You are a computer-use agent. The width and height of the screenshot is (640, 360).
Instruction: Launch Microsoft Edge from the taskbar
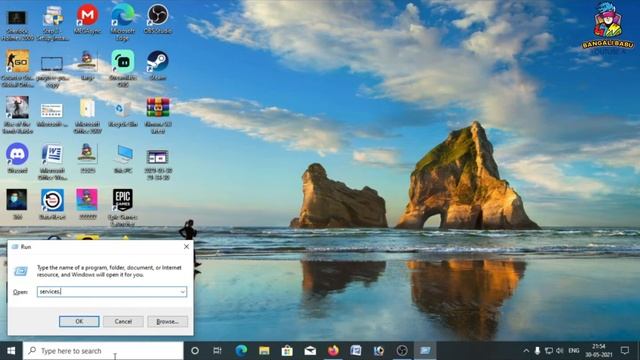(241, 351)
